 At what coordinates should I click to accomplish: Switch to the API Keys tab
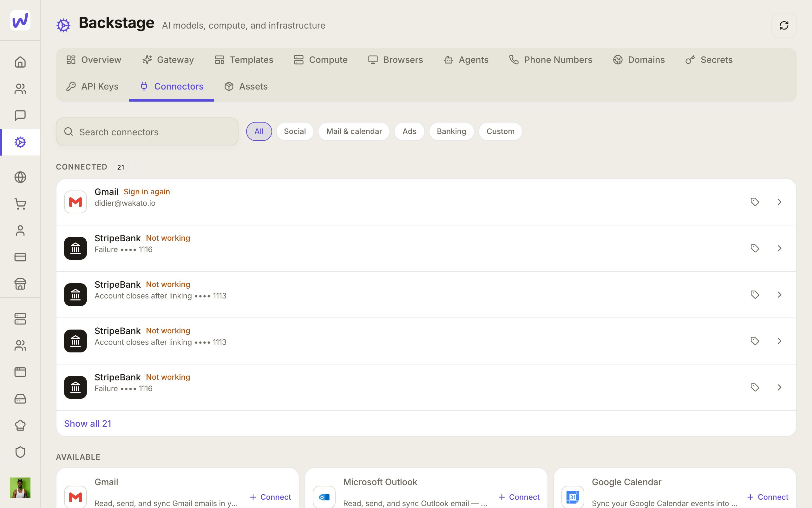[92, 86]
